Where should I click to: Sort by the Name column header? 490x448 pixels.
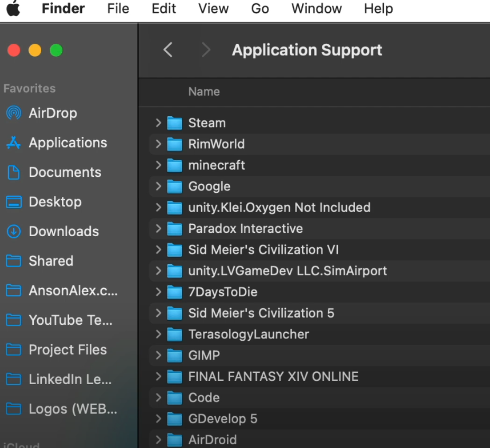point(204,91)
